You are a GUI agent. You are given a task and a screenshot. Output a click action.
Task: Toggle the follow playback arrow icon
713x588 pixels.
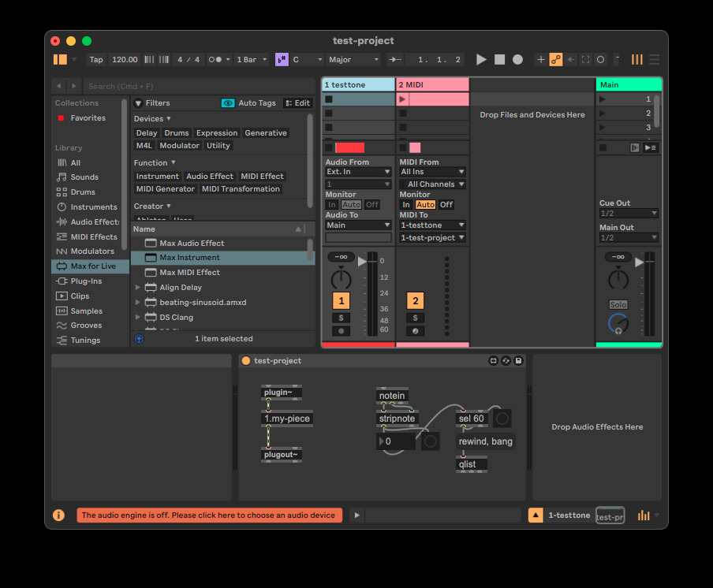point(394,60)
